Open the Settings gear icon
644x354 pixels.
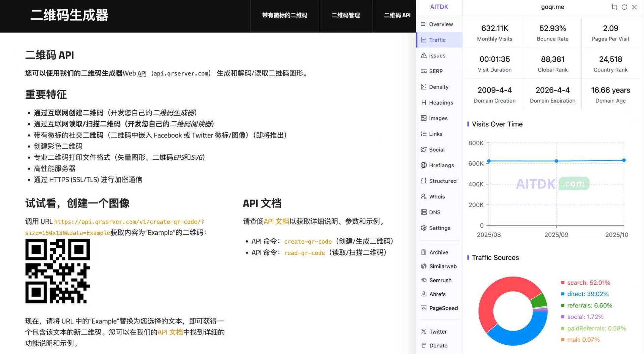point(424,228)
